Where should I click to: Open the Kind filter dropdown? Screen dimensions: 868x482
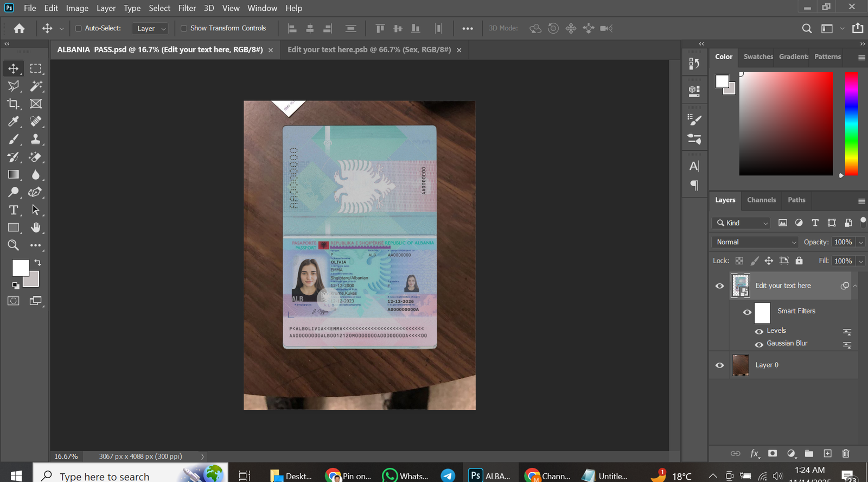coord(741,223)
